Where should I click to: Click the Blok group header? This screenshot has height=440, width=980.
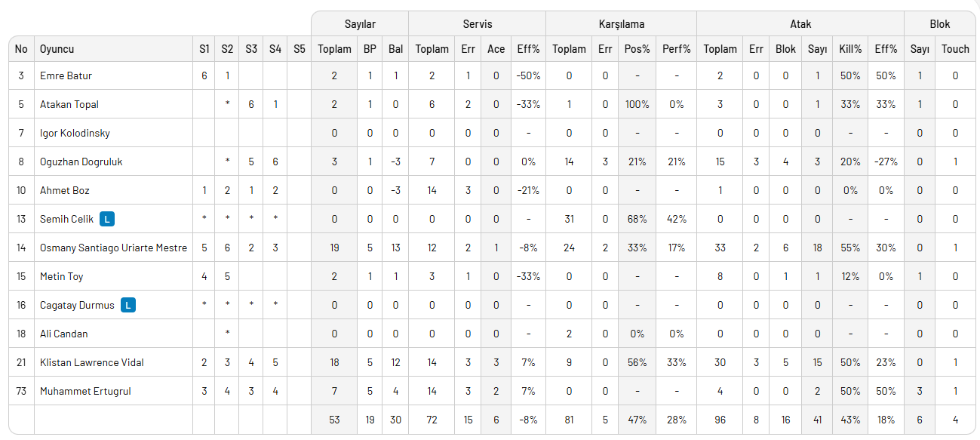[x=940, y=24]
